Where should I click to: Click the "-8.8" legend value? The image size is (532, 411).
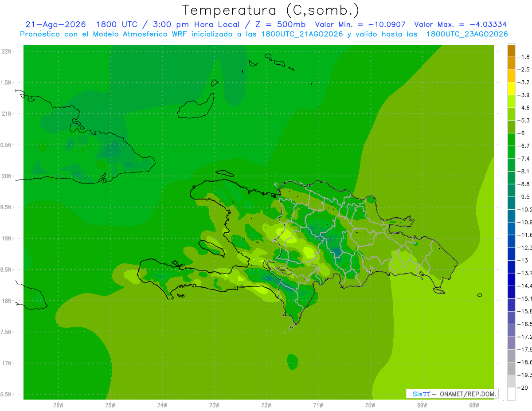524,184
